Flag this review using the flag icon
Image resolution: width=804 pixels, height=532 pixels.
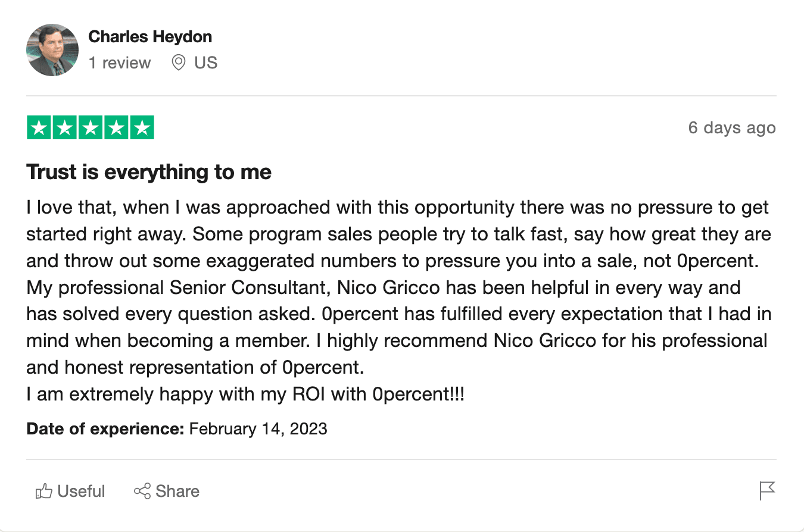pyautogui.click(x=768, y=491)
